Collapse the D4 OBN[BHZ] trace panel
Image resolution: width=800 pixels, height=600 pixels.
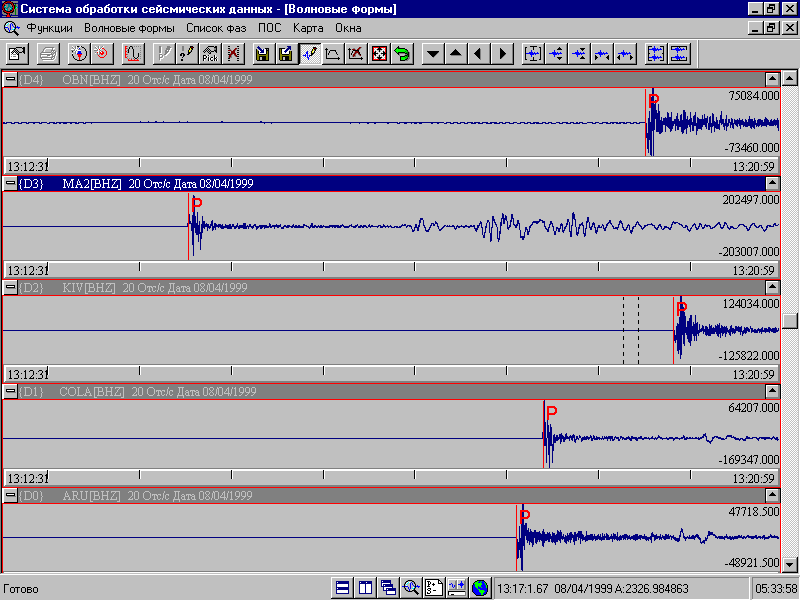10,79
